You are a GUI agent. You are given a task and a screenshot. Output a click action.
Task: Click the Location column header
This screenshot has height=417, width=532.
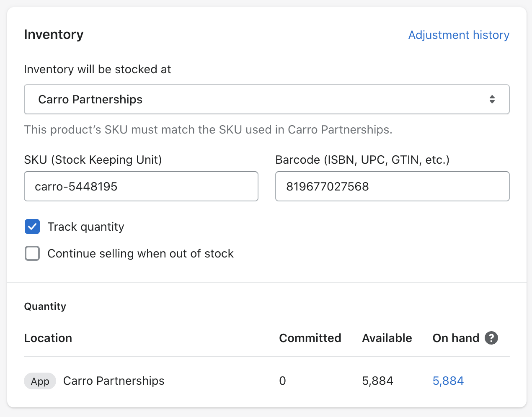click(x=48, y=338)
